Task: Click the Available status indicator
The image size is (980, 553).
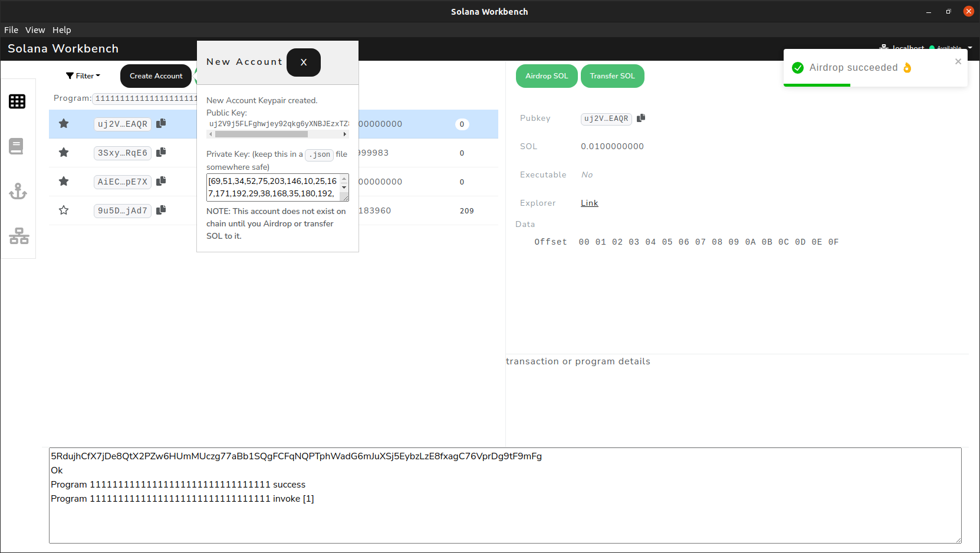Action: click(945, 48)
